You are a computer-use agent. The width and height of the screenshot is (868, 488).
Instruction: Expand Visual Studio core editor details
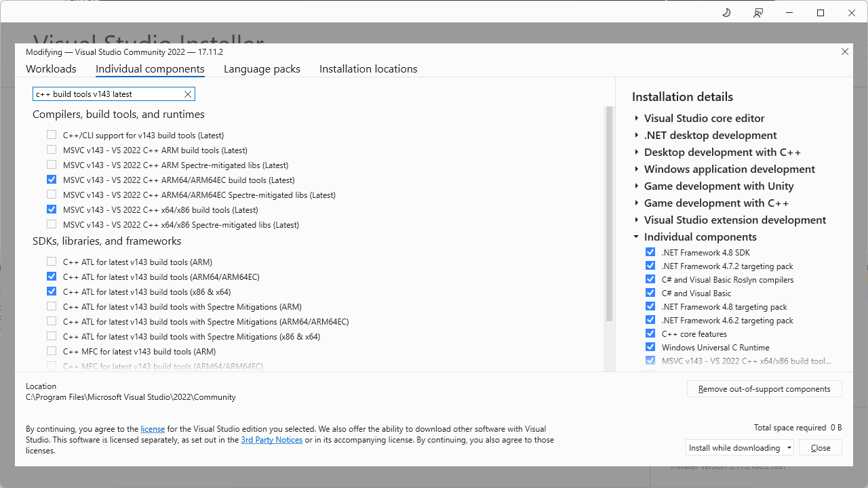pos(636,119)
